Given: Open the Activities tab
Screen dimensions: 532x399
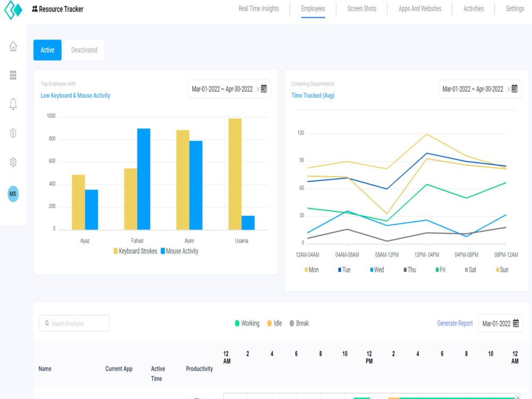Looking at the screenshot, I should [x=473, y=9].
